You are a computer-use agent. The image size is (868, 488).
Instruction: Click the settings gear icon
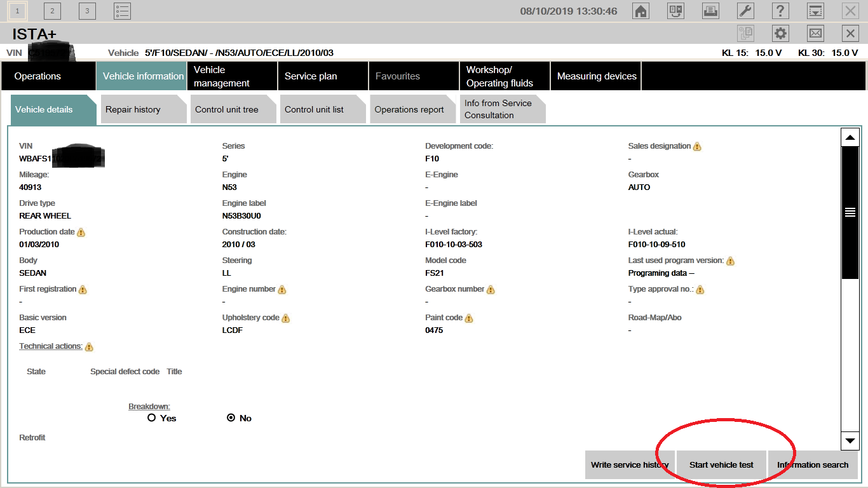tap(780, 34)
